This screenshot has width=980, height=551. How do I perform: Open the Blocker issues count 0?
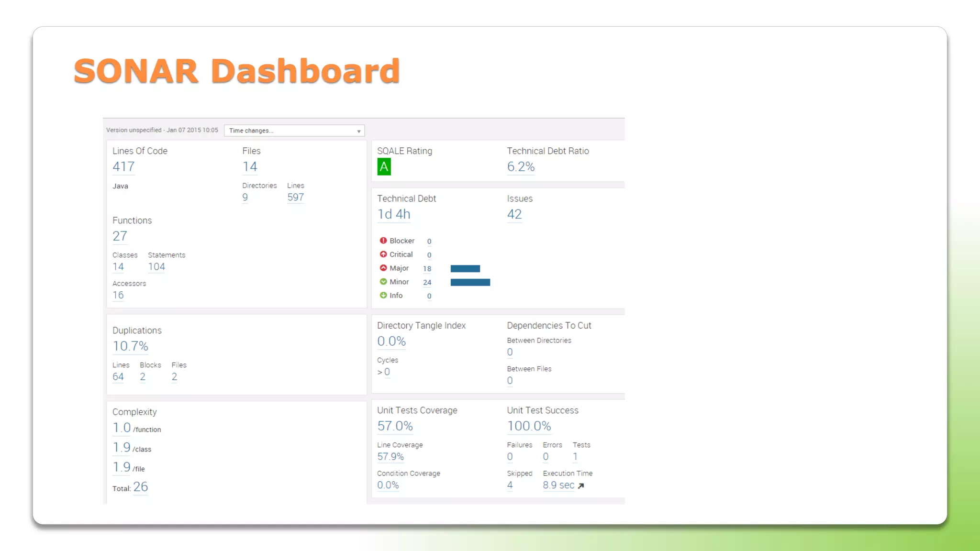click(429, 242)
